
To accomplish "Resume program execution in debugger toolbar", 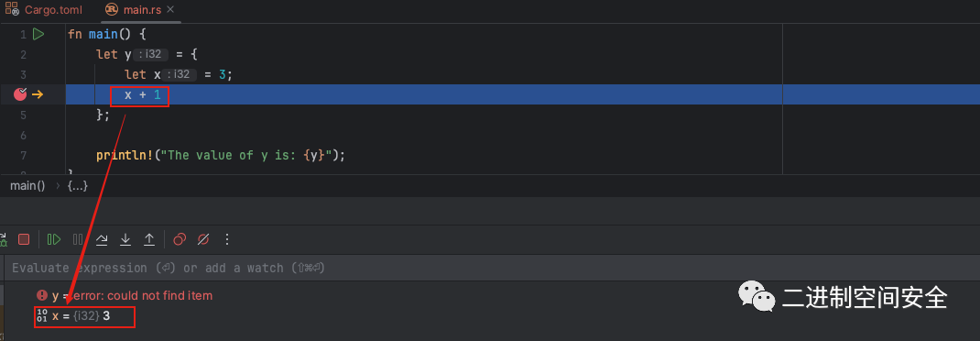I will point(54,239).
